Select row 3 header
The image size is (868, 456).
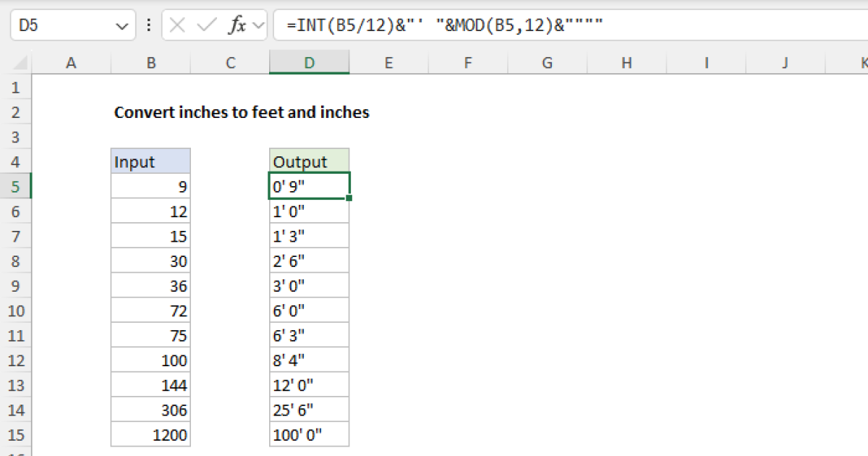click(16, 137)
